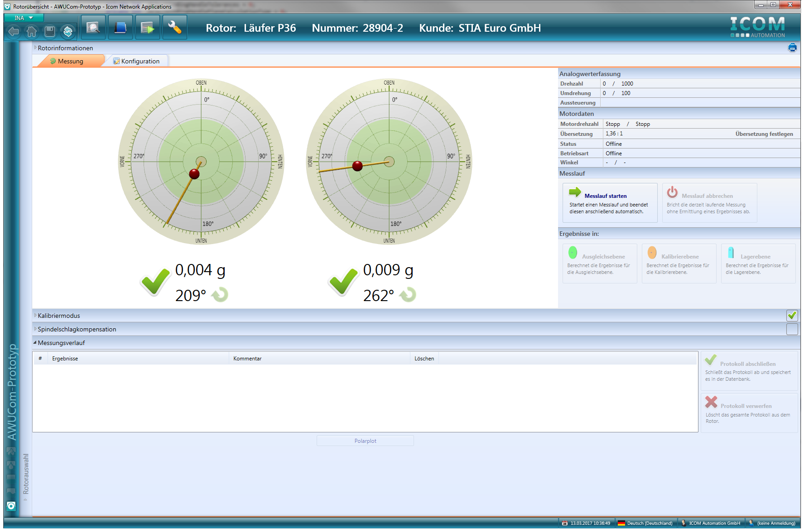Click the rotate icon beside 262°
The image size is (804, 532).
point(408,295)
